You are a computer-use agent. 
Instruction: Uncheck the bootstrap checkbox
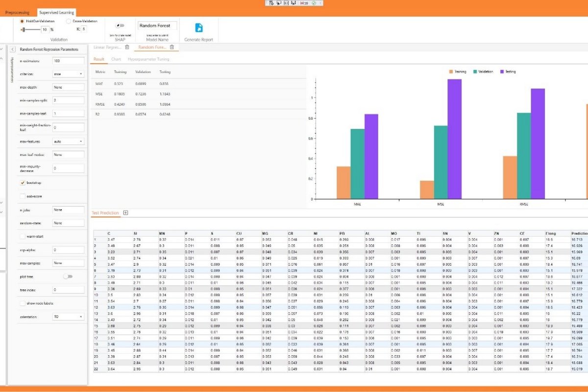23,182
